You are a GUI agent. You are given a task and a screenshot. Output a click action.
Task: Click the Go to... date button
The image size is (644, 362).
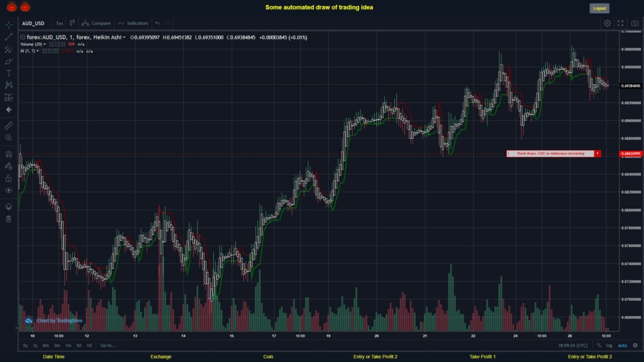click(108, 346)
